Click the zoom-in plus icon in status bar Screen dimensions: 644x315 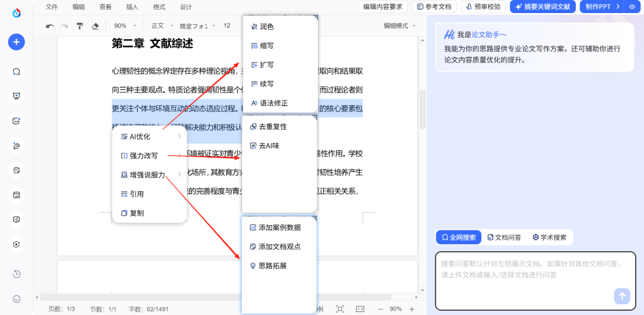click(411, 309)
